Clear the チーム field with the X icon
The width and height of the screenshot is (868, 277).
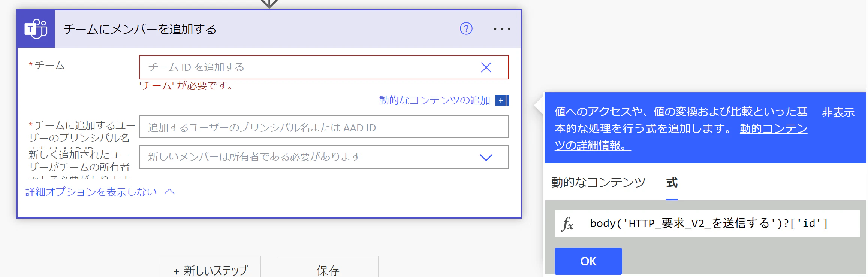486,67
